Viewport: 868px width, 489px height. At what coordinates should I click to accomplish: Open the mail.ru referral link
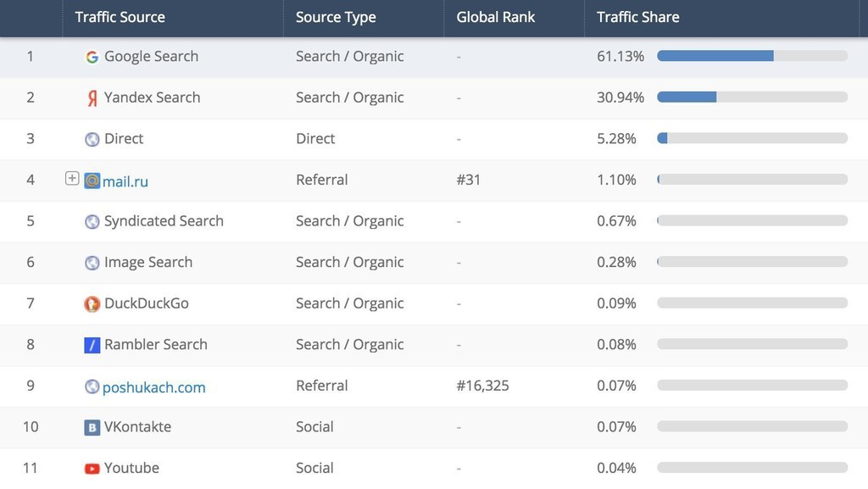point(125,181)
